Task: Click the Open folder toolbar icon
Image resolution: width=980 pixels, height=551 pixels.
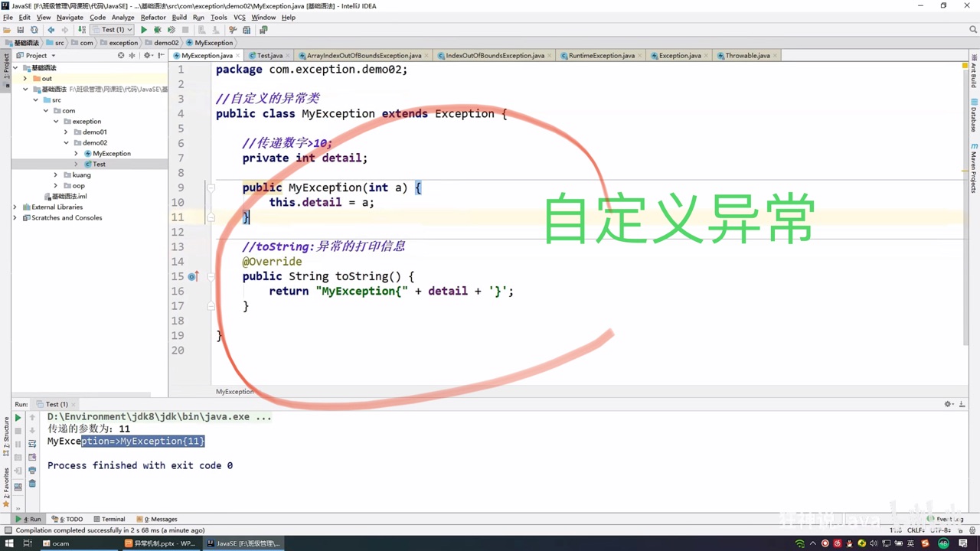Action: (7, 30)
